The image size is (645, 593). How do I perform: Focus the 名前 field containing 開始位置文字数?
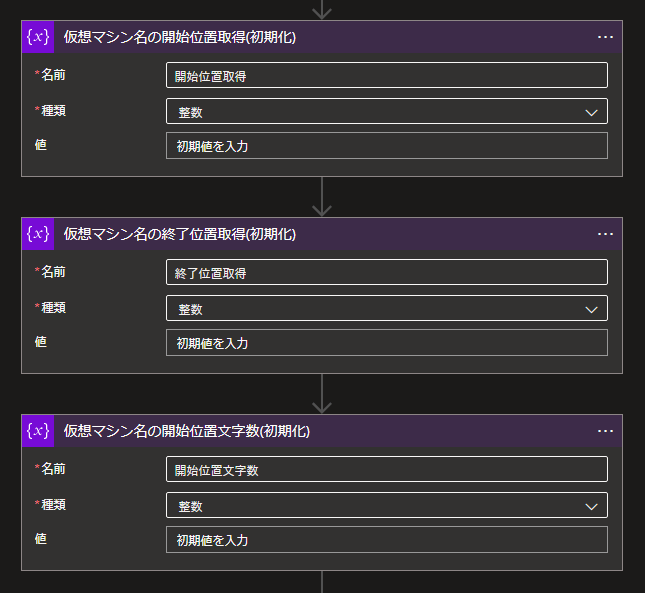point(387,469)
